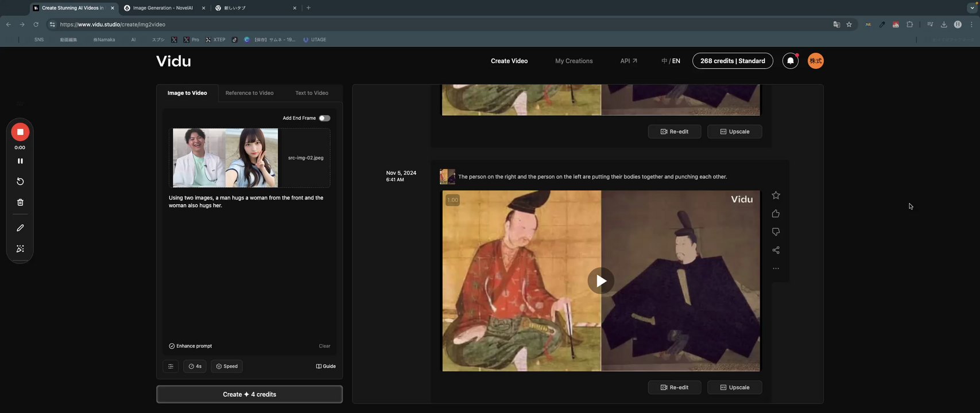Click the uploaded src-img-02 image thumbnail
This screenshot has height=413, width=980.
[226, 158]
